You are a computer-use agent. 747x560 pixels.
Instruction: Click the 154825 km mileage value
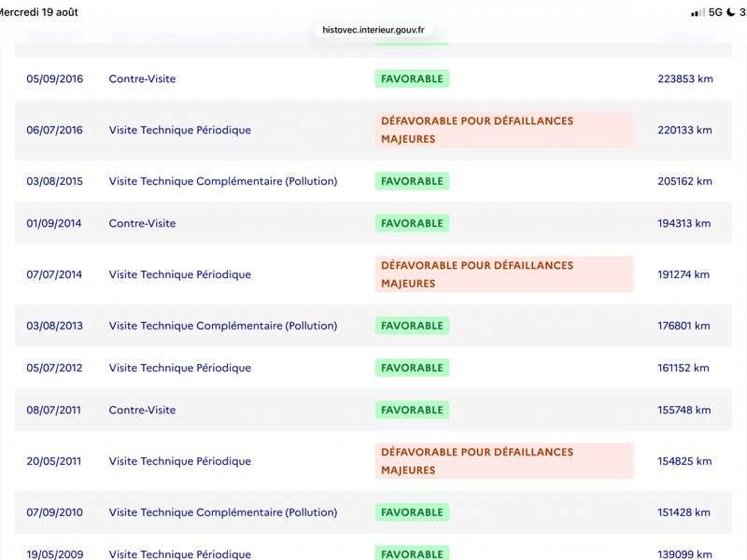[684, 461]
